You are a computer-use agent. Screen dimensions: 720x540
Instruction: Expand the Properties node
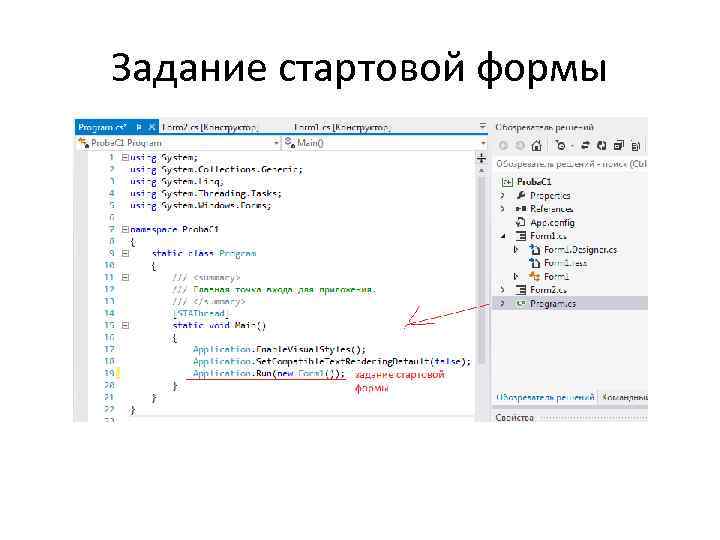tap(502, 196)
